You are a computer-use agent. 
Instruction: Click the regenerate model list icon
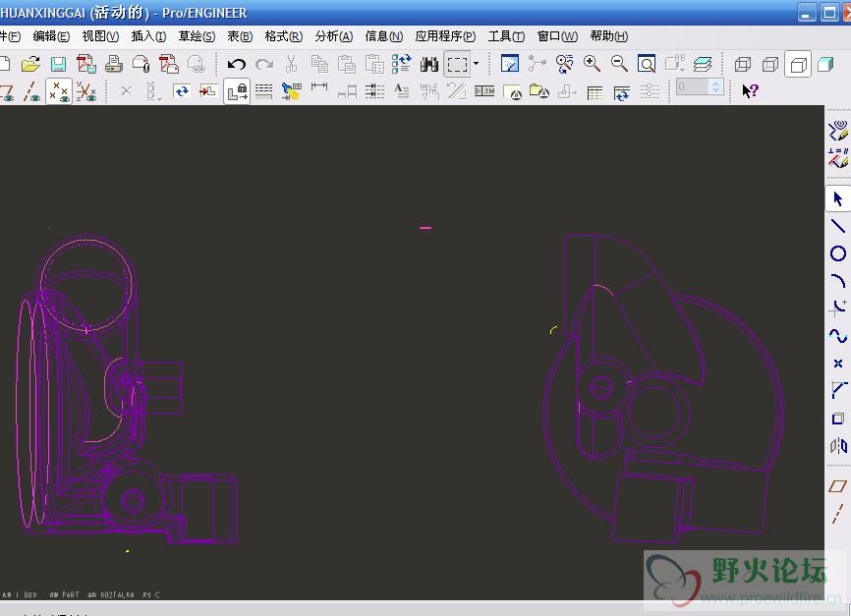pyautogui.click(x=402, y=64)
